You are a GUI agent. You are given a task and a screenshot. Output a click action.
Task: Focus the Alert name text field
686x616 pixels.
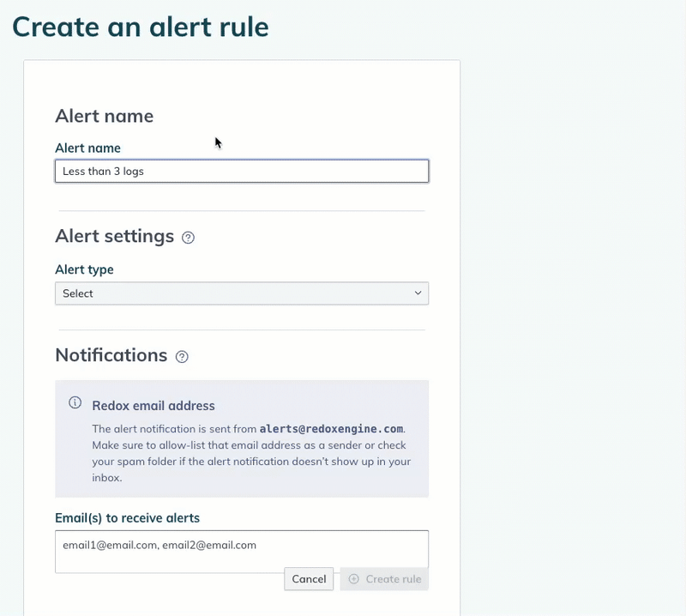click(x=241, y=172)
